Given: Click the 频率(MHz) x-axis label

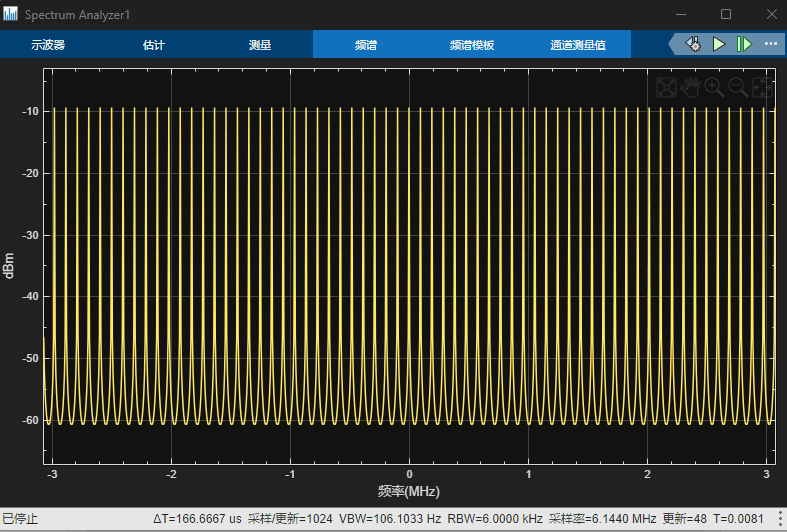Looking at the screenshot, I should pyautogui.click(x=409, y=491).
